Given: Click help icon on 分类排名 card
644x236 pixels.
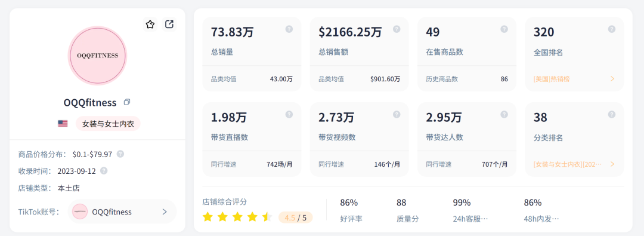Looking at the screenshot, I should pos(612,114).
